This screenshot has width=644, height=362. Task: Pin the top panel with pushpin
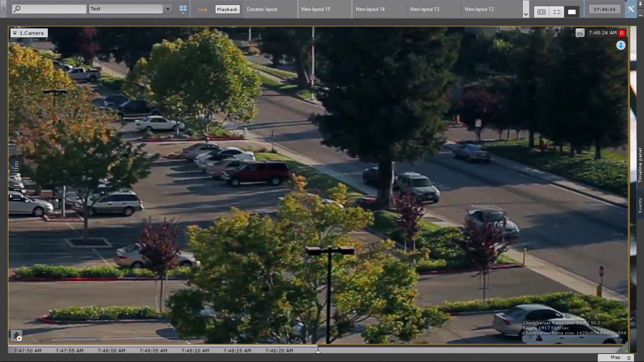[x=640, y=3]
